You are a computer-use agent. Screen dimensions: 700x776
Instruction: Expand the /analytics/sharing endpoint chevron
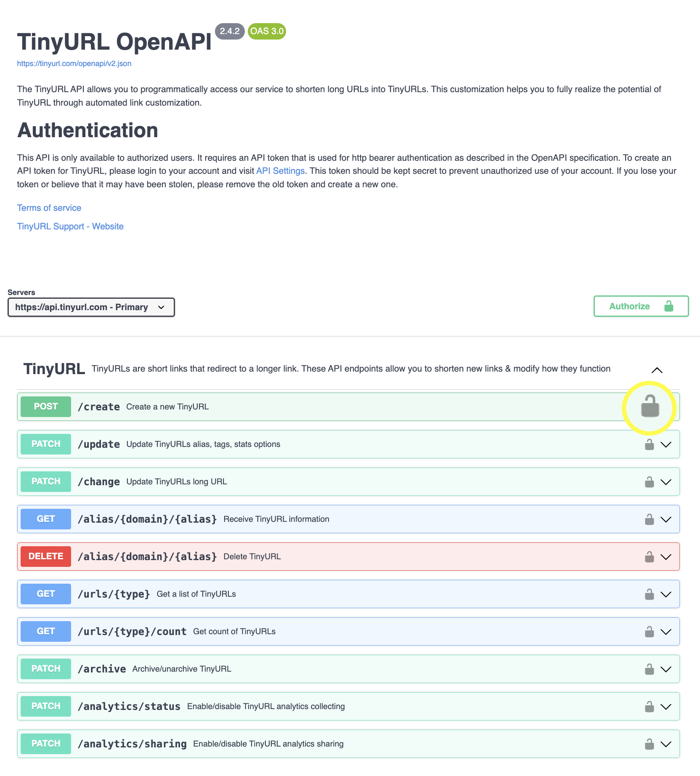pos(666,744)
